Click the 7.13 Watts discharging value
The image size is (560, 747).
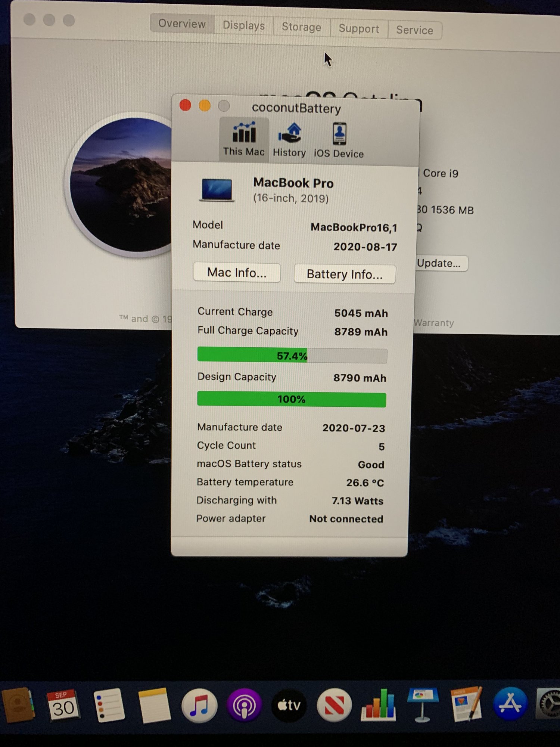point(358,501)
